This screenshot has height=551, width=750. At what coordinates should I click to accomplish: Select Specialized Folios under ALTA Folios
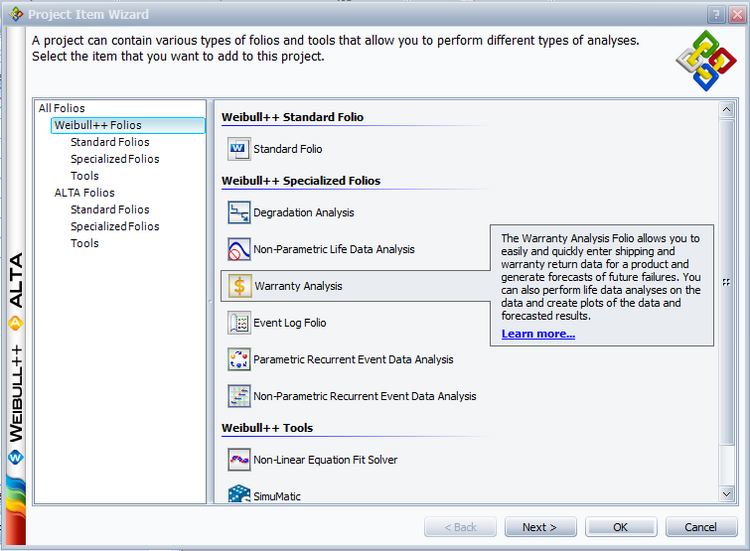115,226
